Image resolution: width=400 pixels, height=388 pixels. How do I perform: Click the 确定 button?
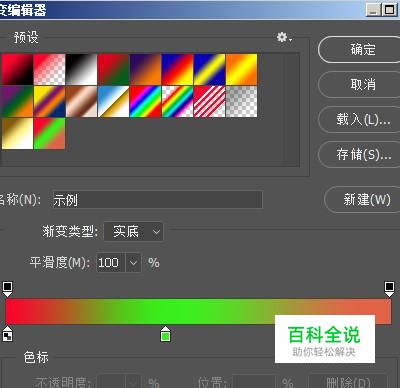pyautogui.click(x=359, y=50)
